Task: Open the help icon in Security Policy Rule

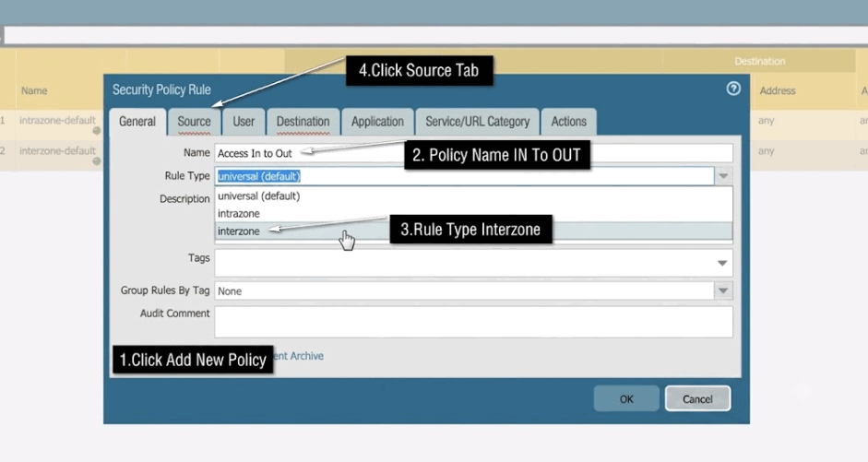Action: (733, 89)
